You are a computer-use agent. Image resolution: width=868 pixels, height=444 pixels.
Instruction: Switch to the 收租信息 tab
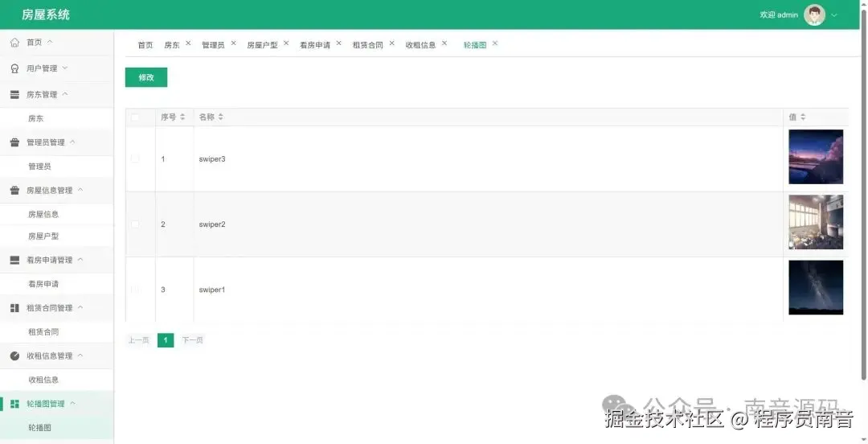(x=420, y=45)
